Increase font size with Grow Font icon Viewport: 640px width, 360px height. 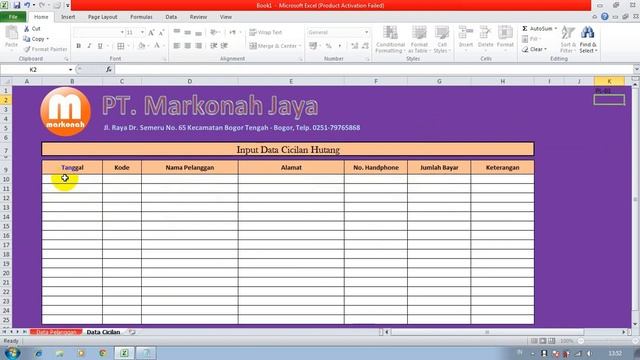coord(151,33)
